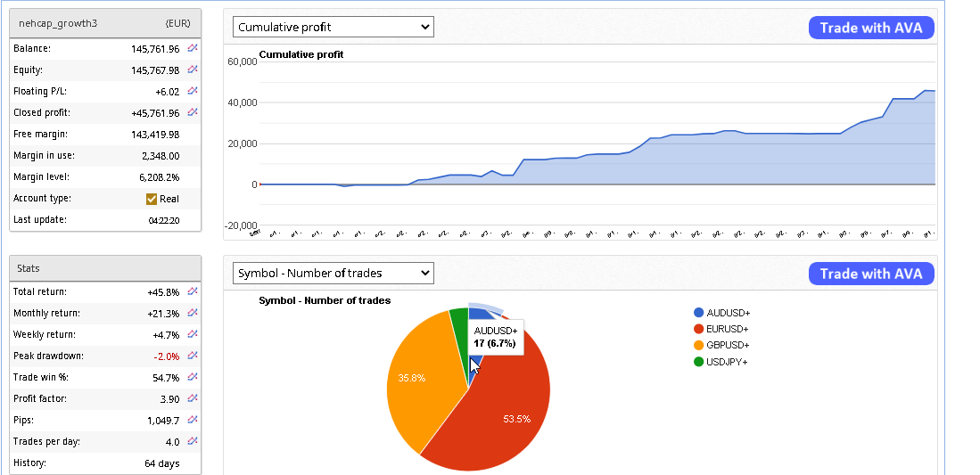Toggle the Real account type checkbox
The height and width of the screenshot is (475, 980).
[152, 199]
